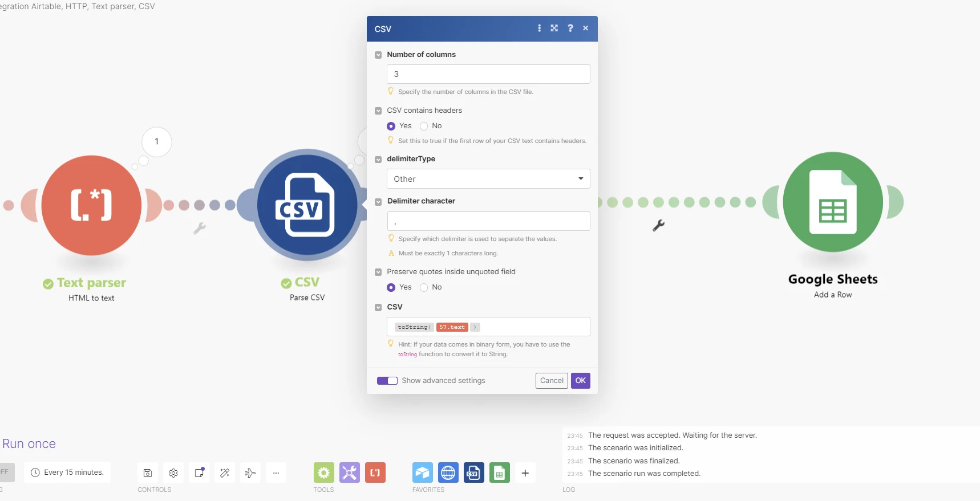980x501 pixels.
Task: Toggle the scenario OFF switch
Action: tap(6, 473)
